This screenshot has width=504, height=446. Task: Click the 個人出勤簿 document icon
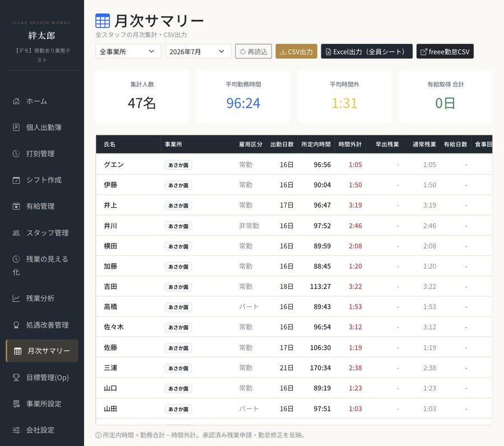point(16,128)
